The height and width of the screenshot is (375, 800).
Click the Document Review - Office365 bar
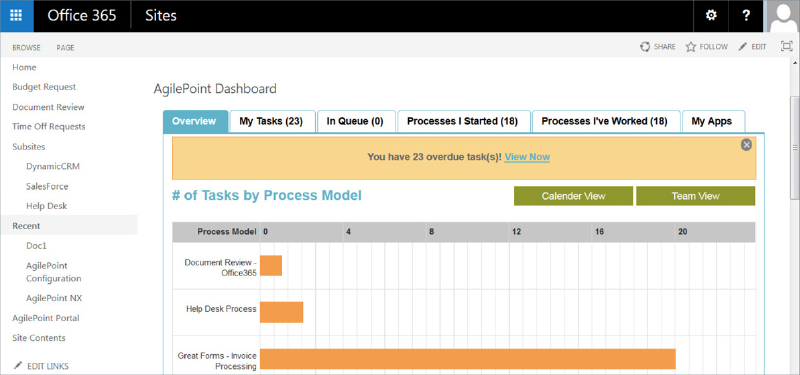271,266
